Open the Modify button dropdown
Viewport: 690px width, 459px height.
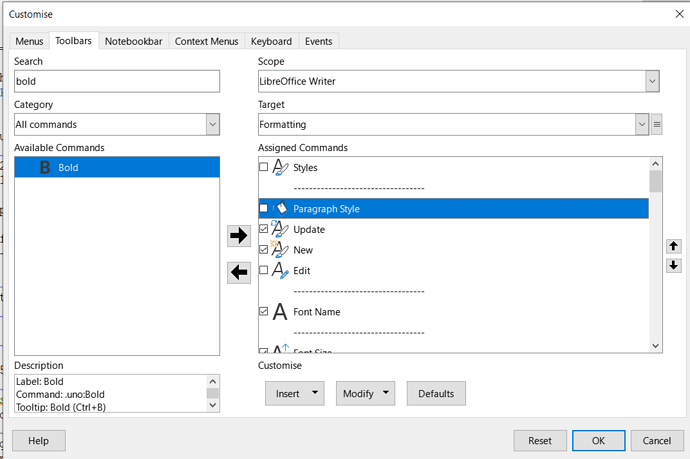(x=386, y=393)
